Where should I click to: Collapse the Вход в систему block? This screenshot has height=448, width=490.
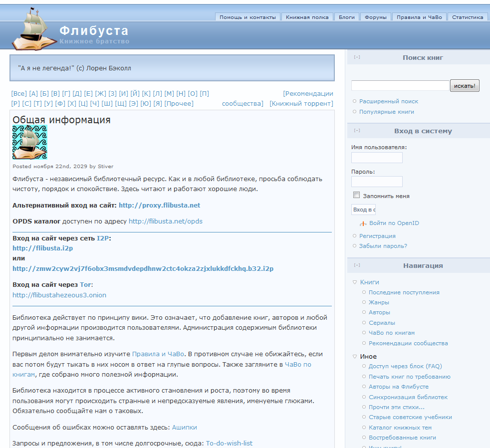pos(357,131)
